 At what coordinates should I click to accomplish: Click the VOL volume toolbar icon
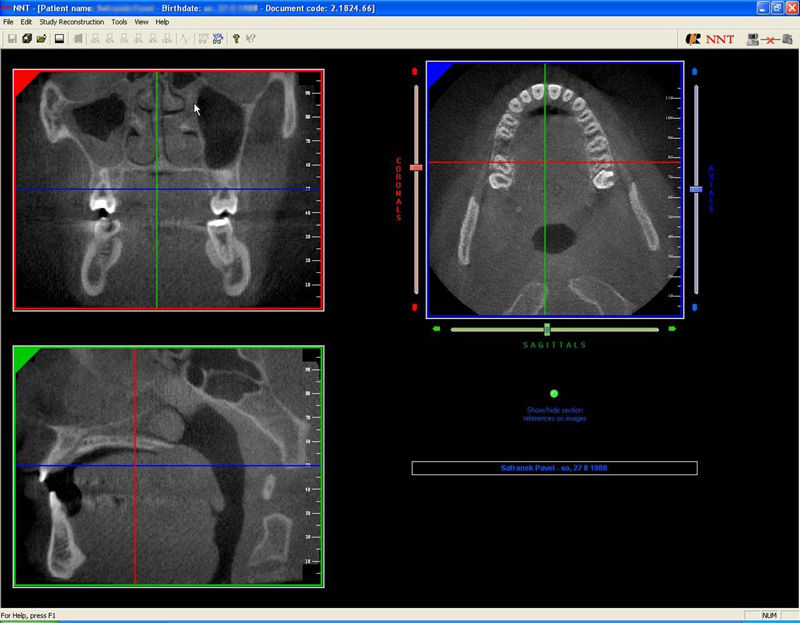[217, 39]
